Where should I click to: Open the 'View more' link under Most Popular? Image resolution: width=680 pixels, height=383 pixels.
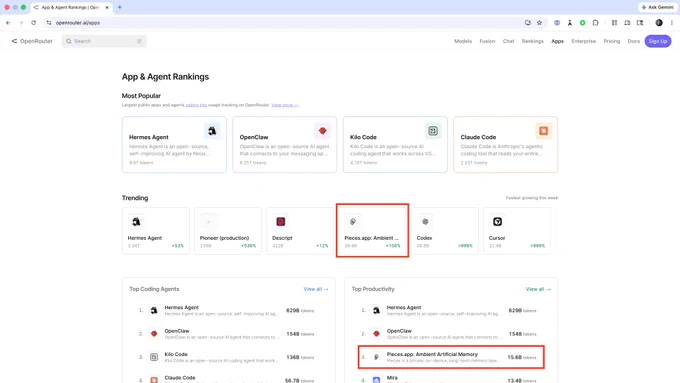[x=284, y=105]
